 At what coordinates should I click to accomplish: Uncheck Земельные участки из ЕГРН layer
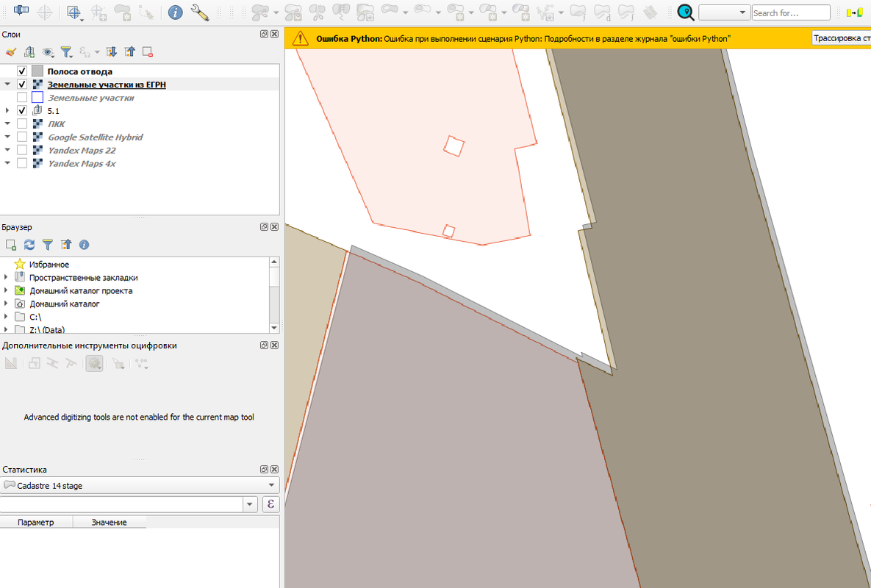tap(22, 85)
